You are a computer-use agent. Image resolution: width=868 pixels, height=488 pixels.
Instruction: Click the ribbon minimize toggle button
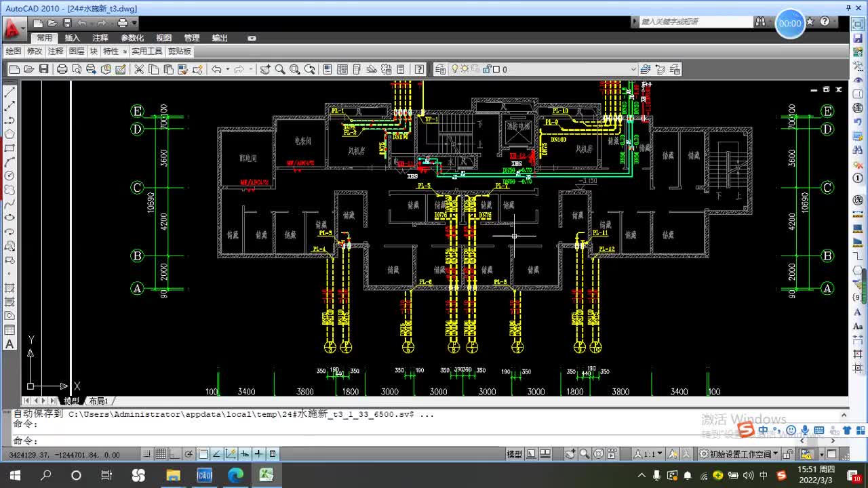[252, 38]
